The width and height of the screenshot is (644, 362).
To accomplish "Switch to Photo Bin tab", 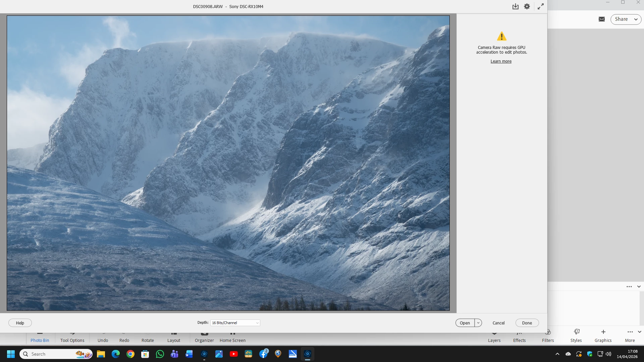I will pos(40,340).
